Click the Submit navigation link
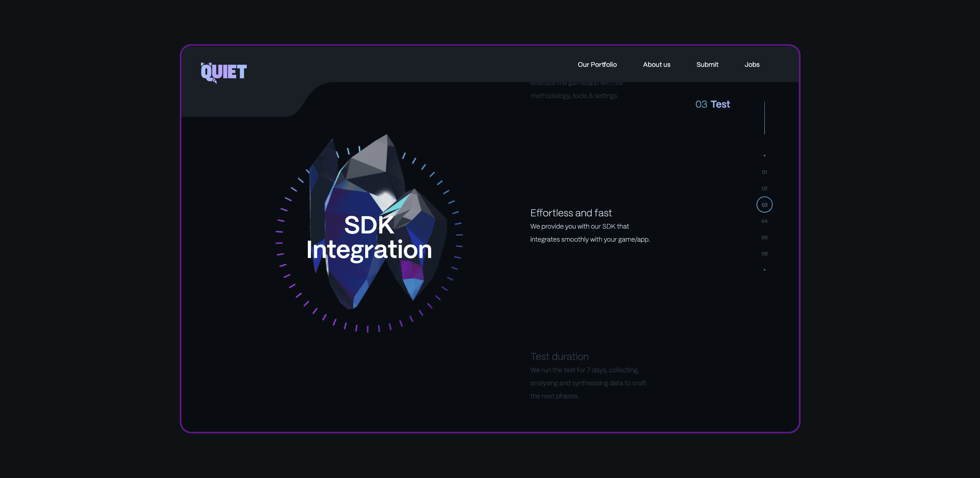This screenshot has width=980, height=478. pyautogui.click(x=707, y=65)
